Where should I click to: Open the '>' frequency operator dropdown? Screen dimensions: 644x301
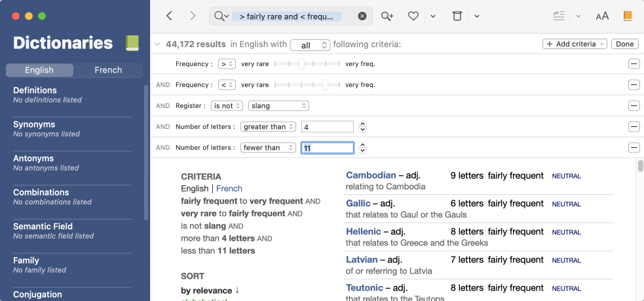coord(227,63)
